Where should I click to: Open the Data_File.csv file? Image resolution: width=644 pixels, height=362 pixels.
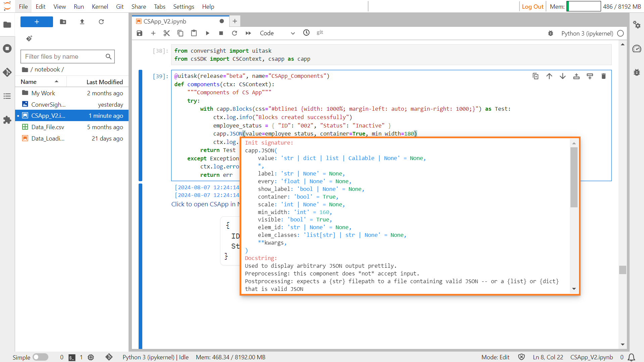pyautogui.click(x=72, y=127)
